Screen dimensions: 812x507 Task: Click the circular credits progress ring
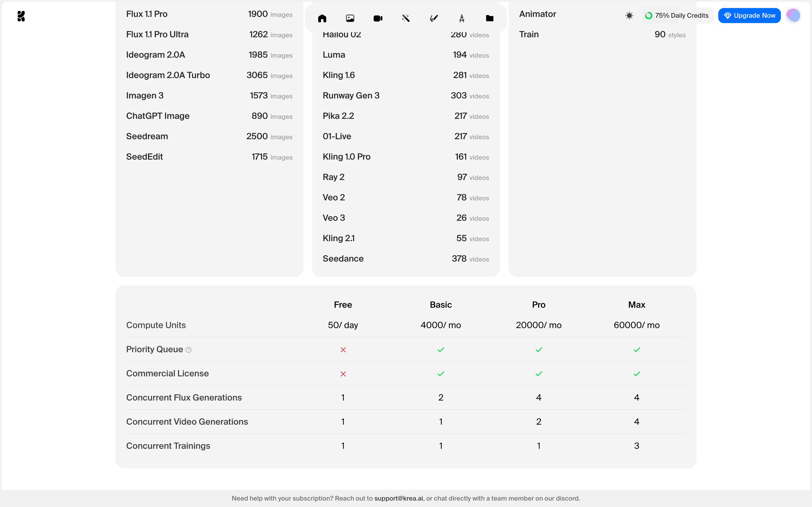649,16
